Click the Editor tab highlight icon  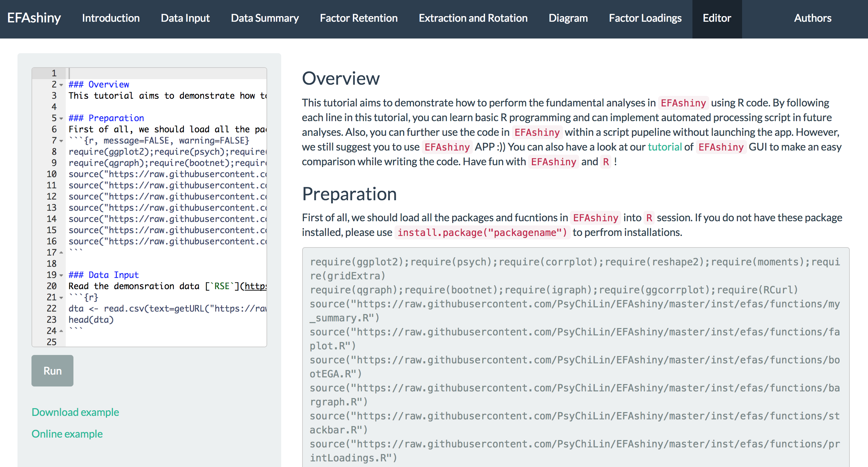tap(716, 17)
